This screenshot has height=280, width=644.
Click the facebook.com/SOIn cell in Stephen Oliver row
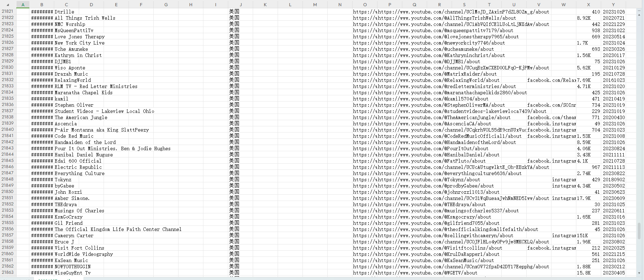point(551,105)
